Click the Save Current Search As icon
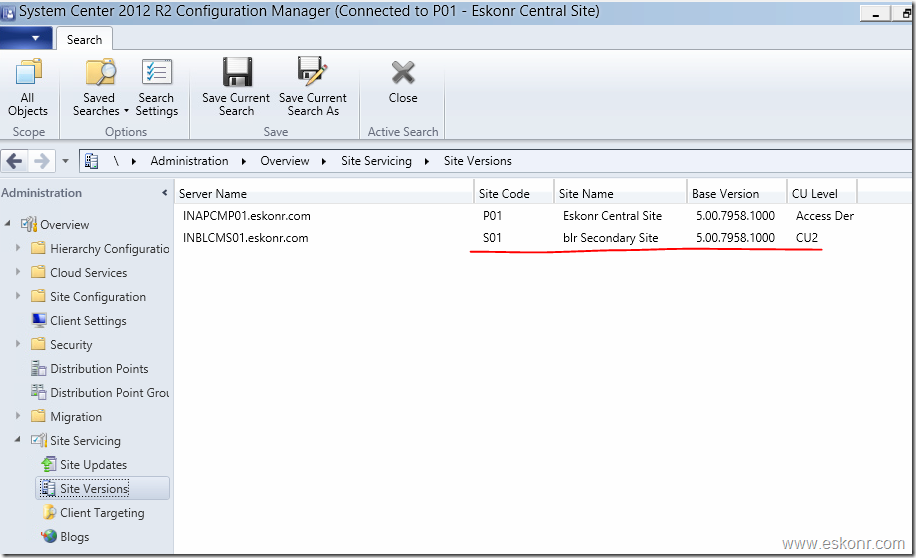916x558 pixels. (313, 71)
